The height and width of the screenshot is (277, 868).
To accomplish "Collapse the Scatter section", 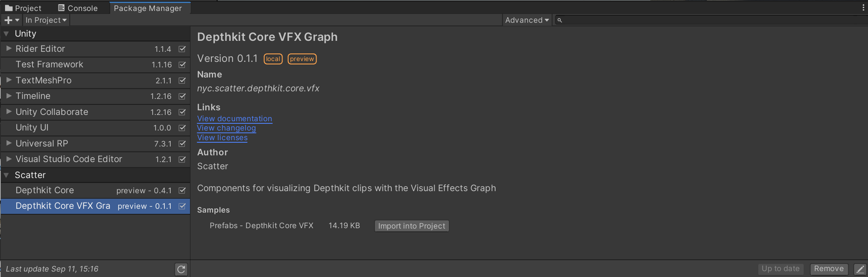I will coord(6,175).
